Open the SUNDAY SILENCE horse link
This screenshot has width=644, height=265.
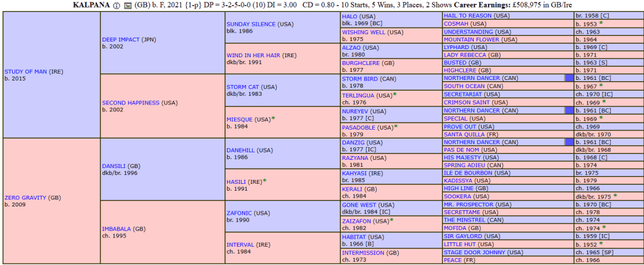tap(251, 23)
